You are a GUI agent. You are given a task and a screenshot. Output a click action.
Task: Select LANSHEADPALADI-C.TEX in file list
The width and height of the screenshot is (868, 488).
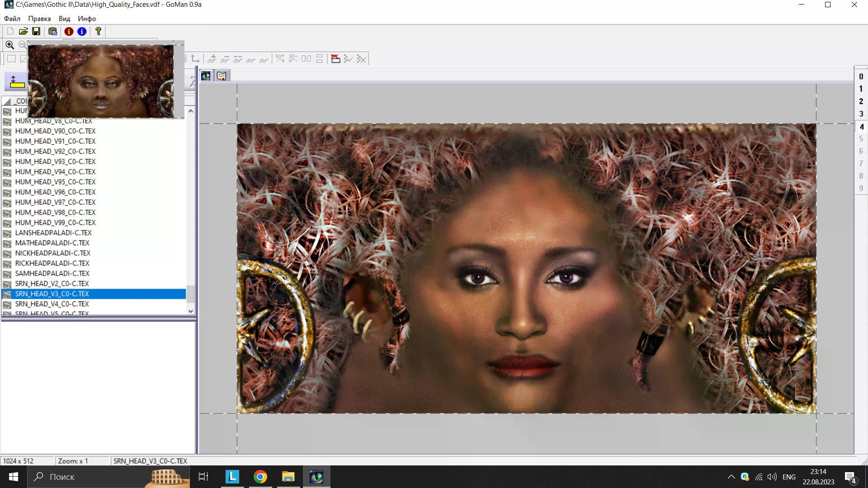coord(53,233)
